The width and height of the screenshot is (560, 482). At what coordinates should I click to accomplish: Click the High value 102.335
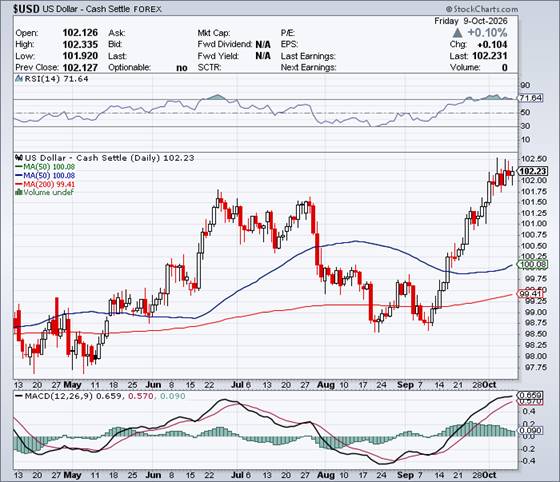[80, 44]
